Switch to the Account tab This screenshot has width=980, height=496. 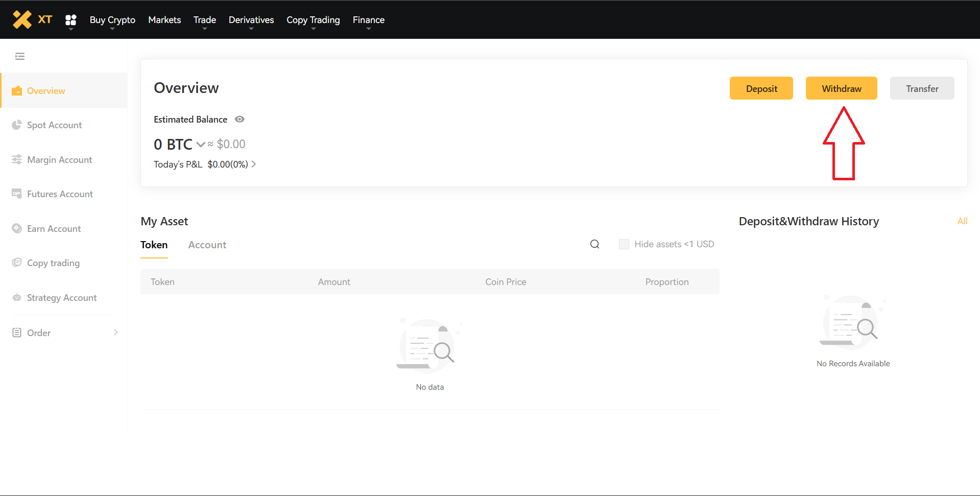[x=207, y=245]
